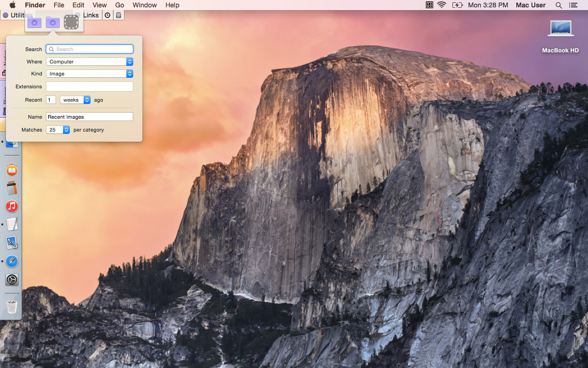Open Spotlight search in menu bar
Viewport: 588px width, 368px height.
(559, 5)
